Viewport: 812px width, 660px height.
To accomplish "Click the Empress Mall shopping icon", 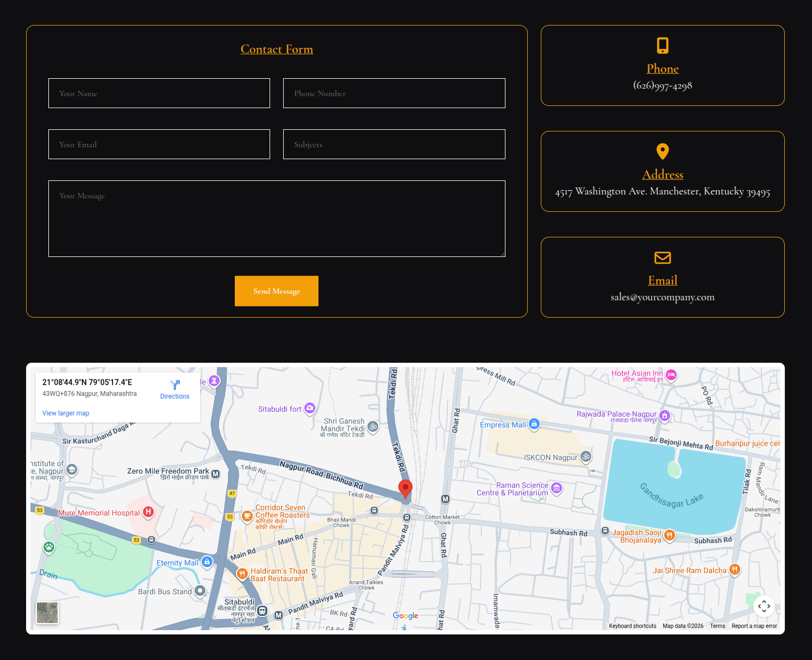I will tap(534, 424).
